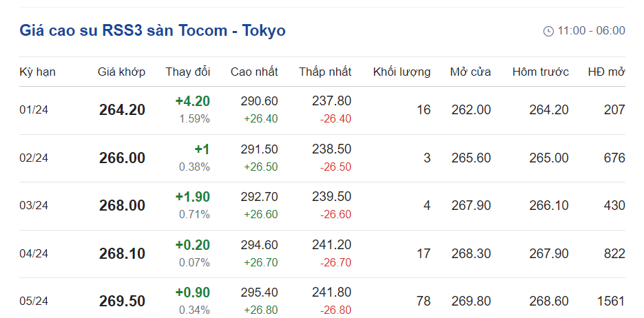The image size is (644, 318).
Task: Click the 269.50 matched price
Action: (x=122, y=301)
